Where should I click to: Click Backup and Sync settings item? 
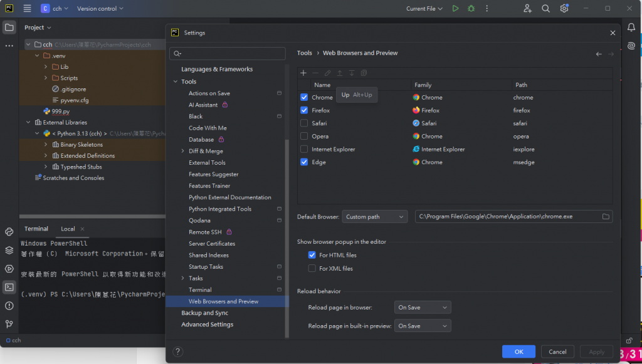coord(205,313)
